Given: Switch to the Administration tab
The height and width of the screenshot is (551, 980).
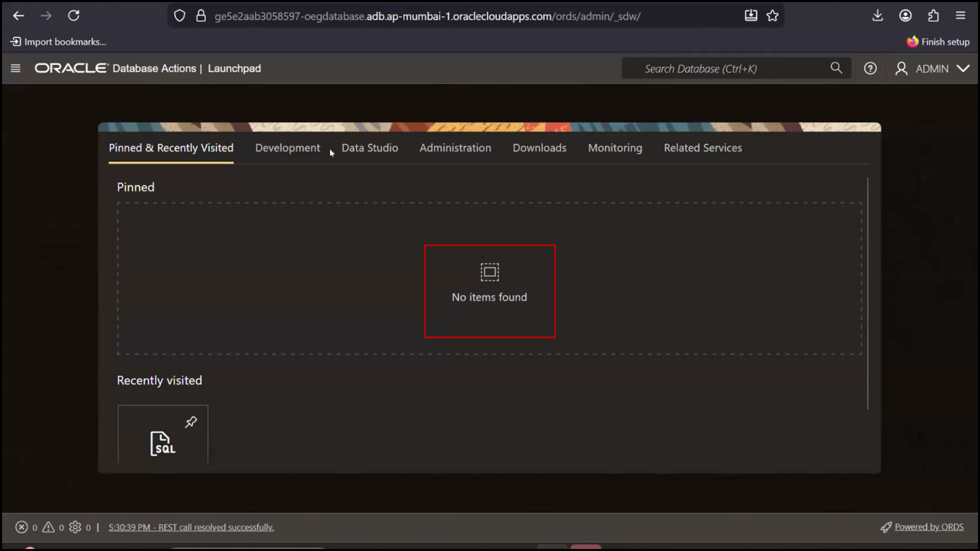Looking at the screenshot, I should click(455, 147).
